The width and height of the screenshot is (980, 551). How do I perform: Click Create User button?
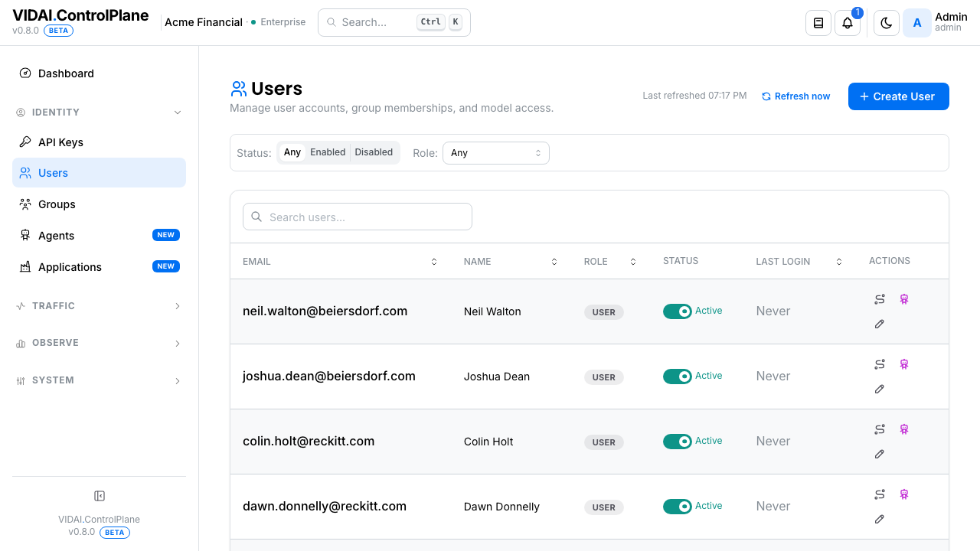898,96
